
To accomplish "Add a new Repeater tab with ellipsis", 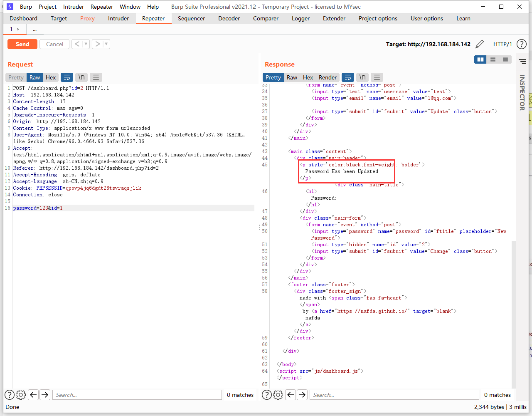I will (34, 29).
